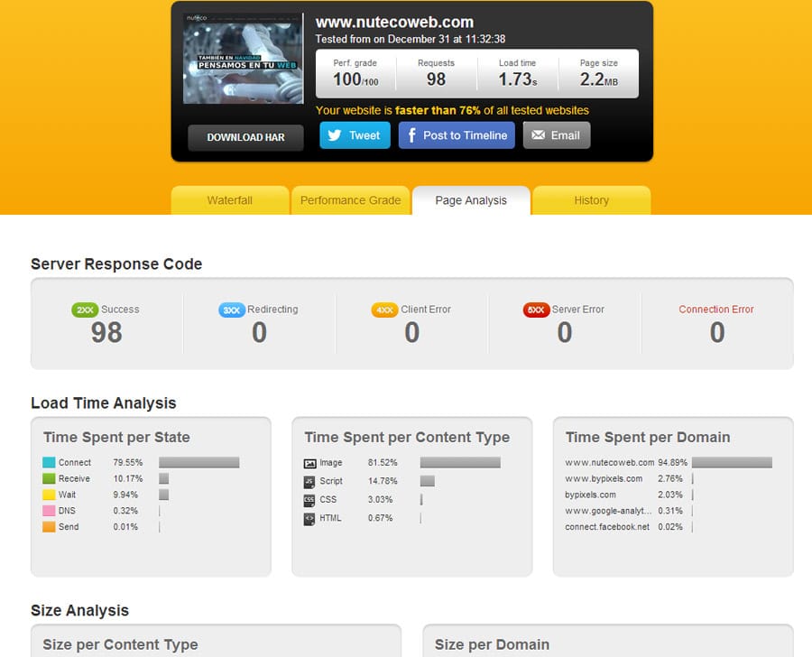Click the Receive 10.17% progress bar
Image resolution: width=812 pixels, height=657 pixels.
[x=163, y=478]
